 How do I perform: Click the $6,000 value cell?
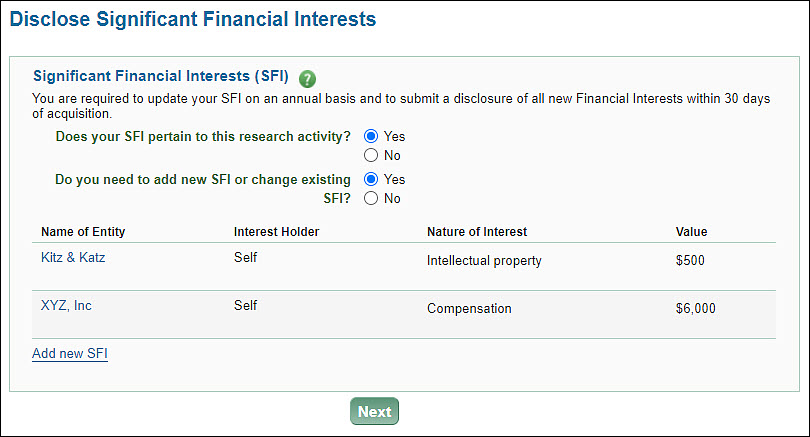tap(696, 309)
